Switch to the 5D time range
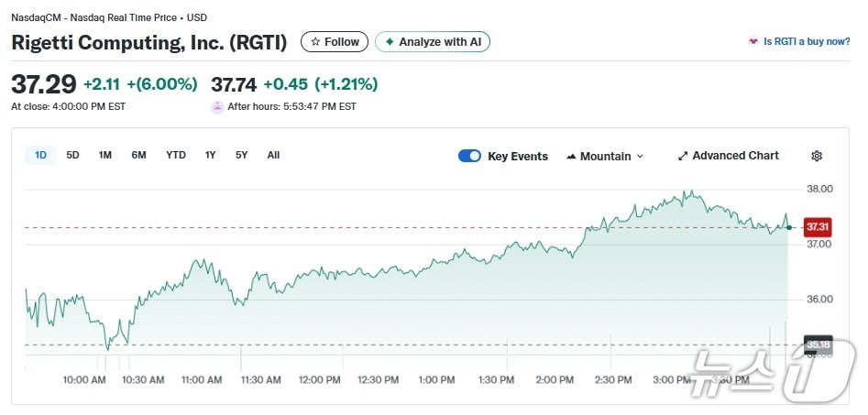Image resolution: width=868 pixels, height=415 pixels. tap(72, 156)
